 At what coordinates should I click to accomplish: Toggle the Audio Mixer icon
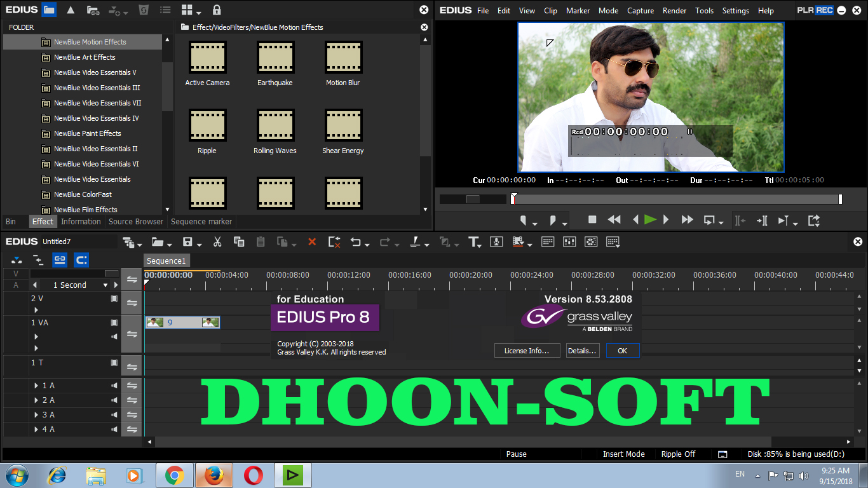(x=569, y=241)
